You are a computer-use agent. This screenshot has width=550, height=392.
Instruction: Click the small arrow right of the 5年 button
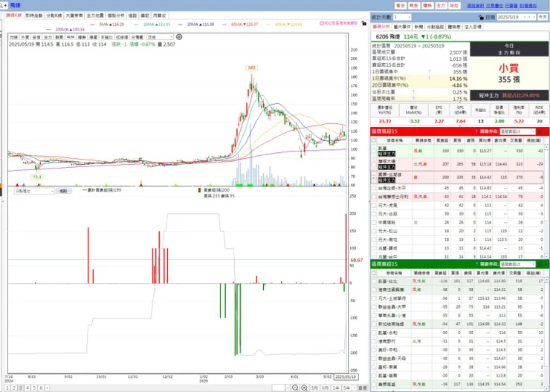click(x=355, y=388)
